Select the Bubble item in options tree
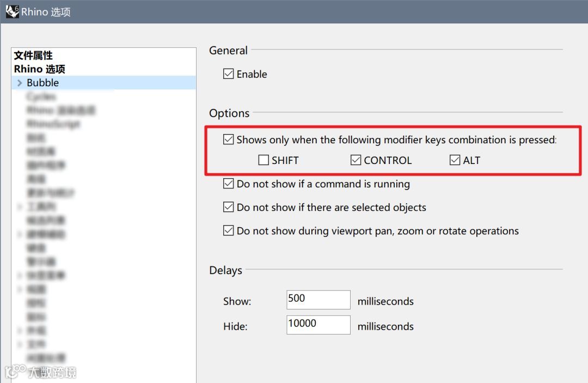Screen dimensions: 588x383 104,82
